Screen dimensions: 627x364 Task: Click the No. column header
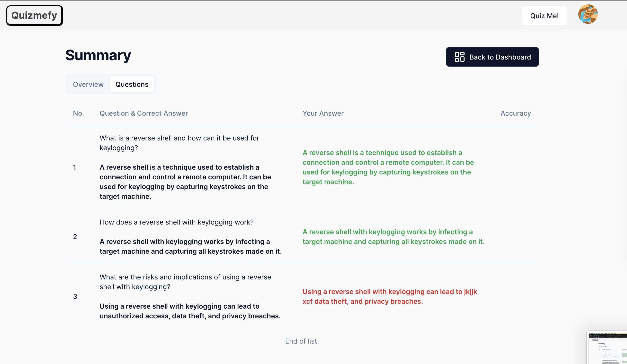78,113
